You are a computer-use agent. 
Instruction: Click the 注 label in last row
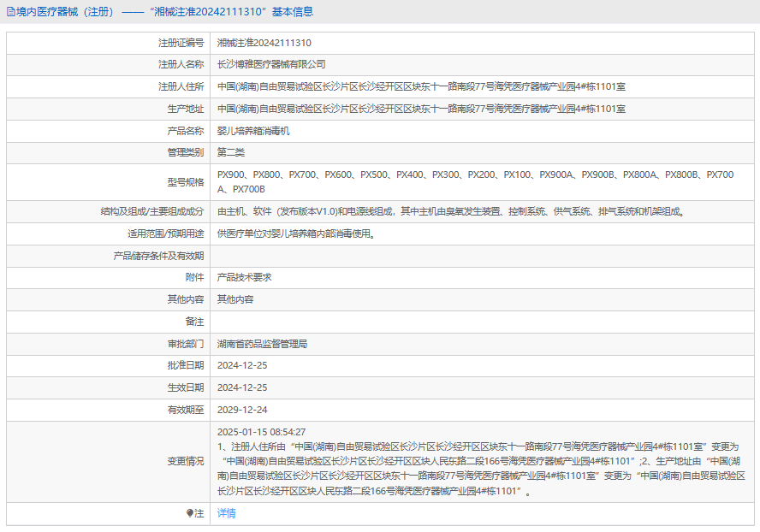pos(199,513)
